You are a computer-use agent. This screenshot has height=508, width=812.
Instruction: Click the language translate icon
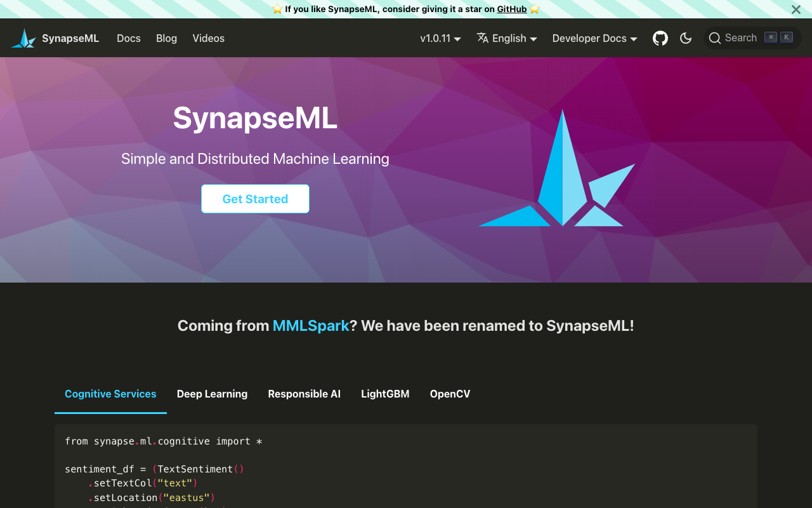483,38
